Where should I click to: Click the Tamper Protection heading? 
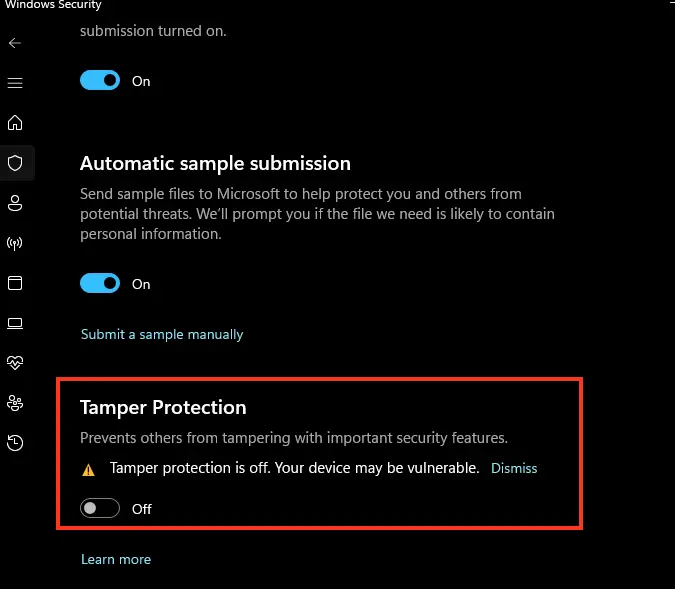[163, 407]
